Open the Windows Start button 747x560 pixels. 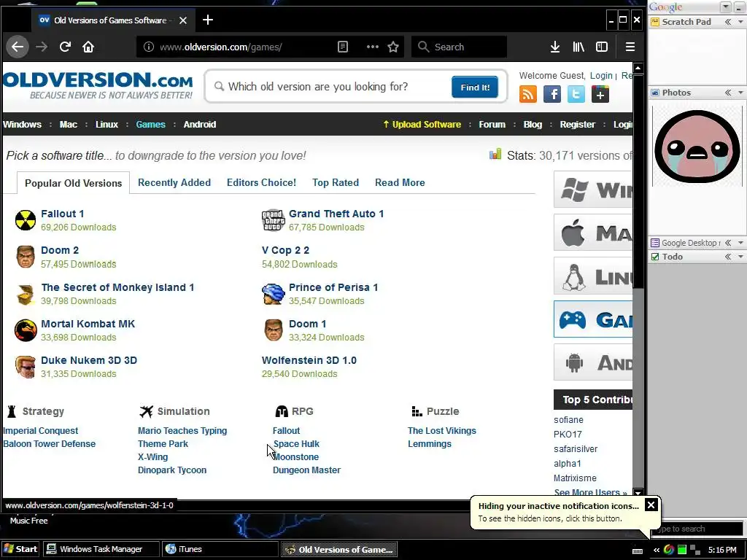tap(21, 549)
